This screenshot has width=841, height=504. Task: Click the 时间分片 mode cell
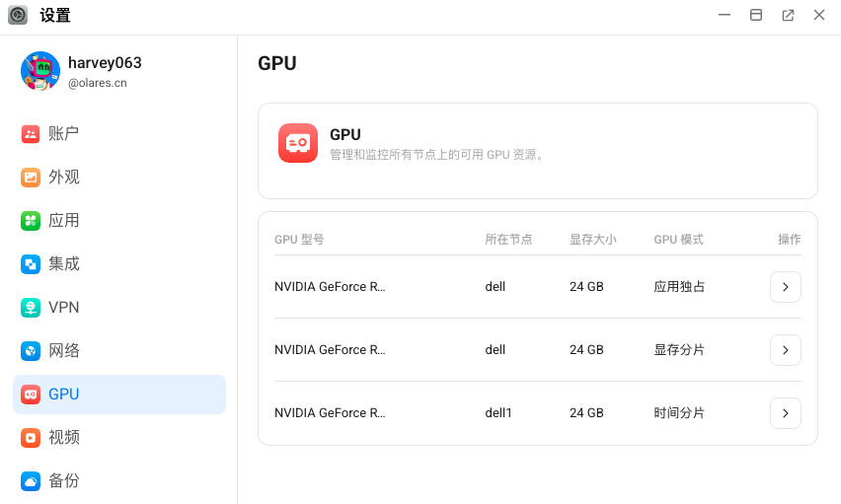coord(679,413)
